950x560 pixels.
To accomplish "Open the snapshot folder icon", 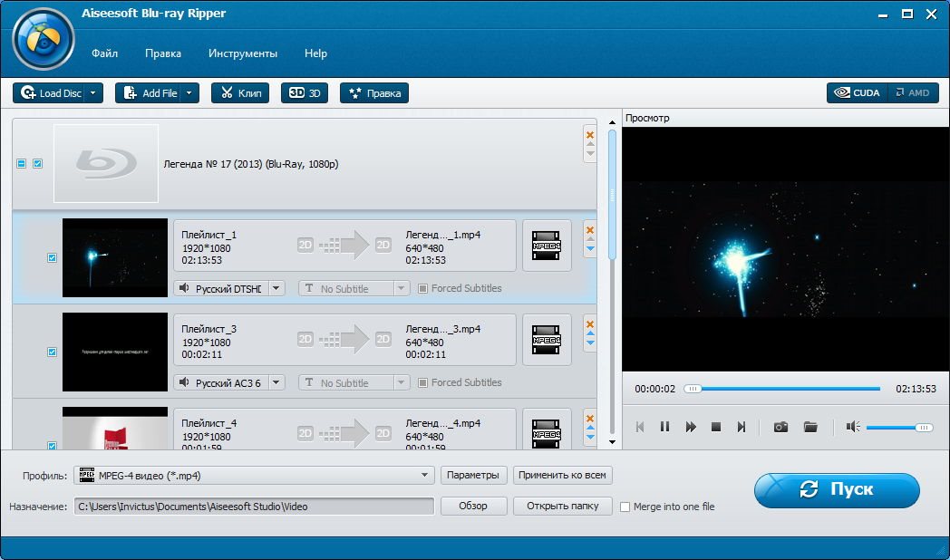I will point(810,427).
